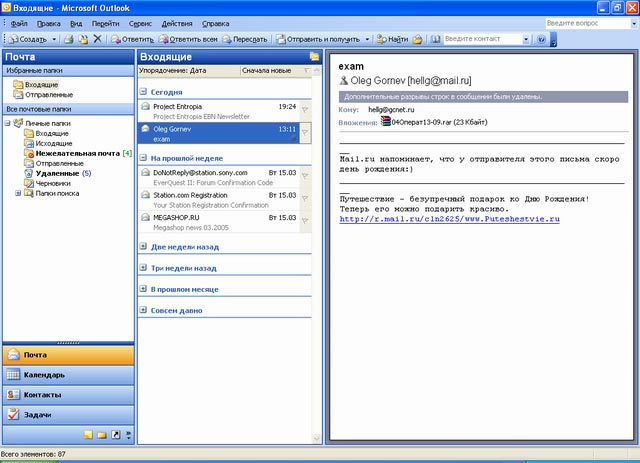Click the Notes icon in navigation bar
Viewport: 640px width, 463px height.
tap(88, 435)
